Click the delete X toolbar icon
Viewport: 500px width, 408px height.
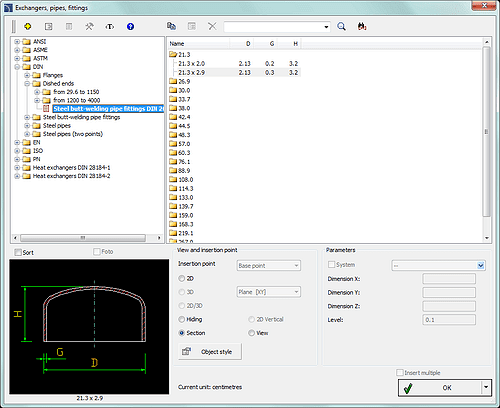pos(212,26)
